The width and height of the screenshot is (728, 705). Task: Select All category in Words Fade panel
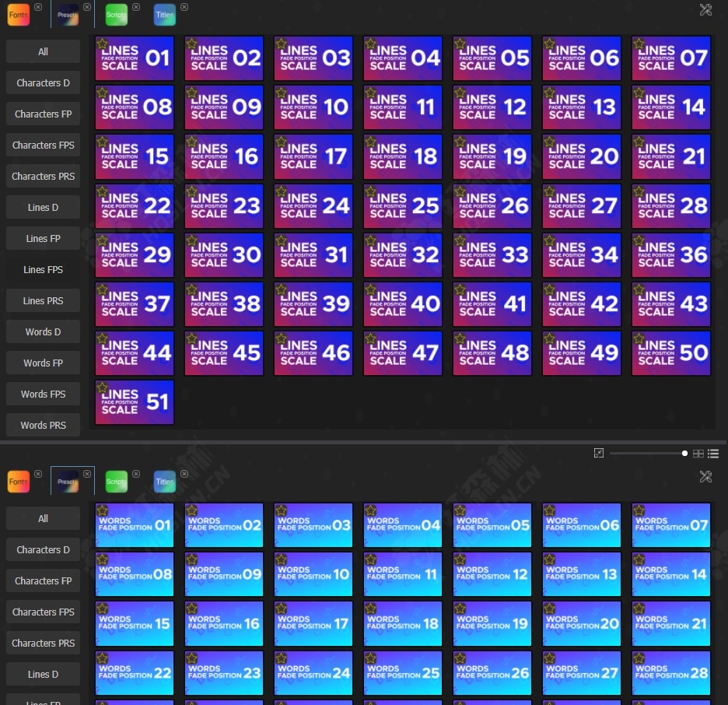44,518
